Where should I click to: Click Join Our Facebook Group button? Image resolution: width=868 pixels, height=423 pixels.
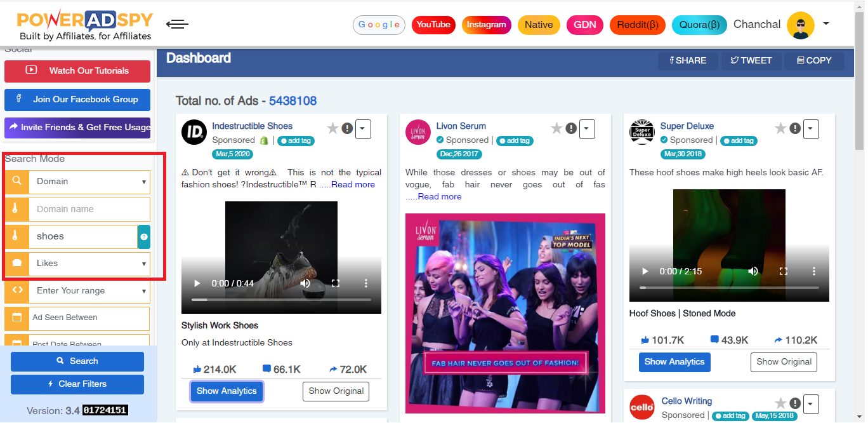click(x=77, y=100)
